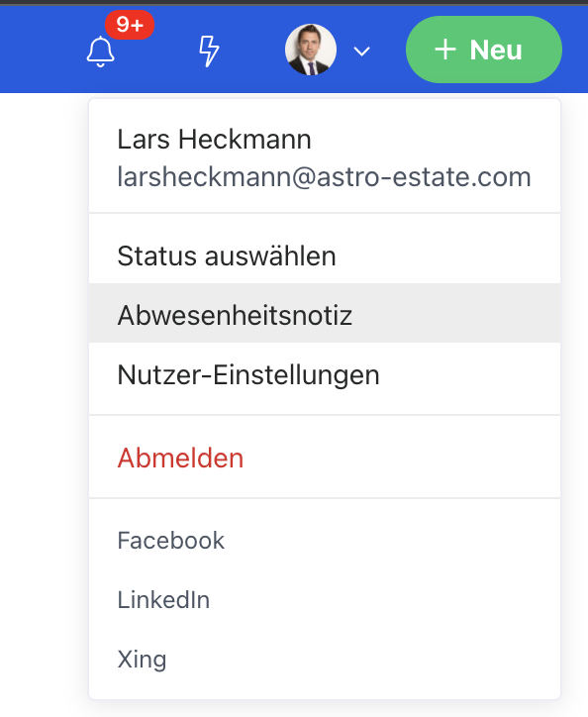Screen dimensions: 588x717
Task: Select Abwesenheitsnotiz from the menu
Action: point(325,313)
